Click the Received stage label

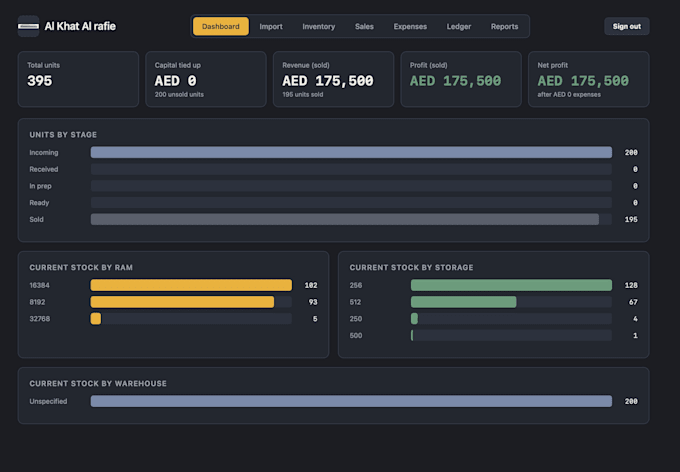click(x=44, y=169)
